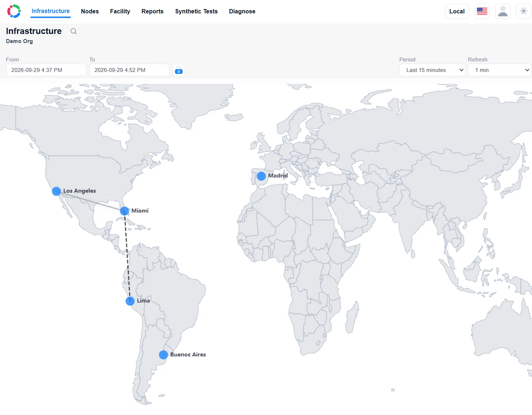Open the Nodes tab
The width and height of the screenshot is (532, 415).
pos(90,12)
